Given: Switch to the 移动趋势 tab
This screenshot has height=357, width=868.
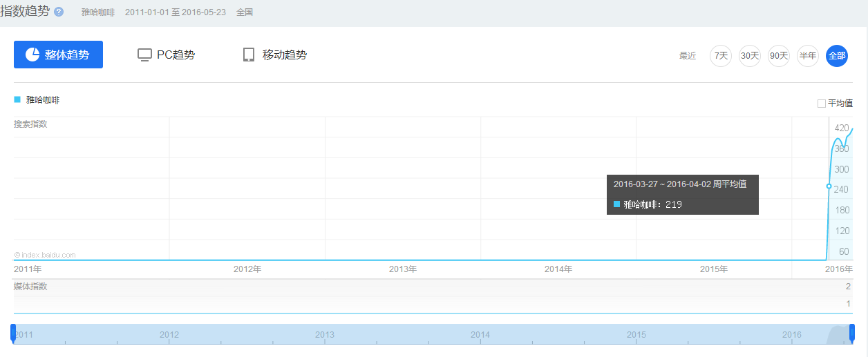Looking at the screenshot, I should pyautogui.click(x=274, y=55).
